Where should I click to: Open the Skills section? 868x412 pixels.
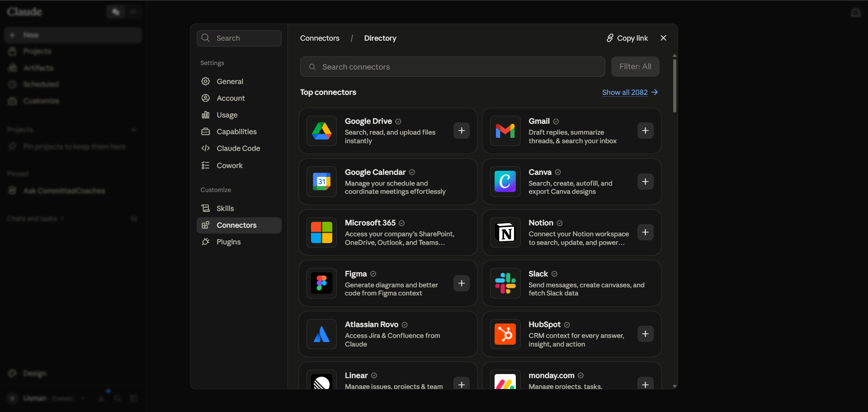coord(239,208)
